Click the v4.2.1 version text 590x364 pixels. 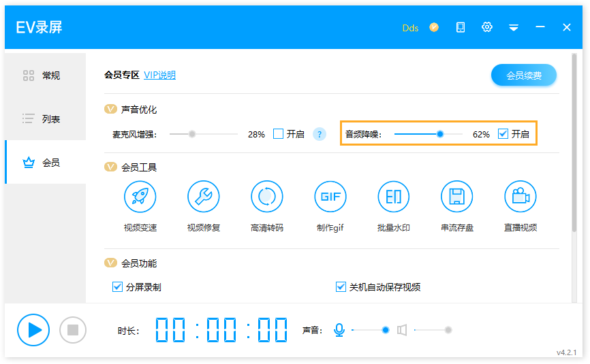pos(566,352)
